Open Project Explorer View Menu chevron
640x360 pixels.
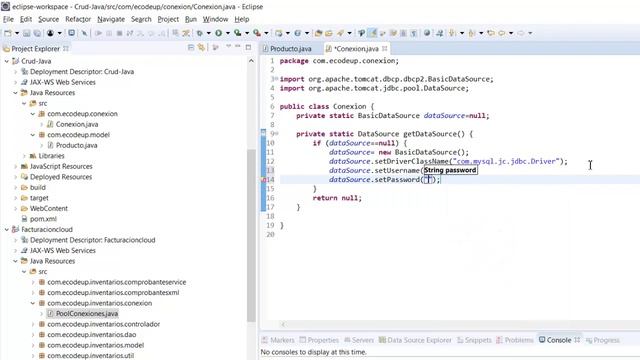click(x=228, y=47)
